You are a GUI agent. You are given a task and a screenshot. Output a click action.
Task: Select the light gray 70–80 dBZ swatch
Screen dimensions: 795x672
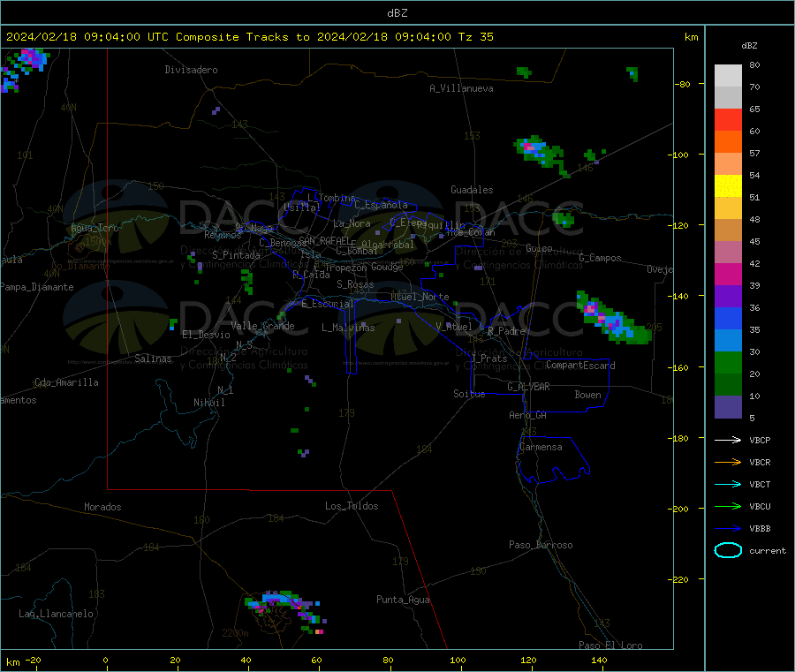tap(728, 76)
